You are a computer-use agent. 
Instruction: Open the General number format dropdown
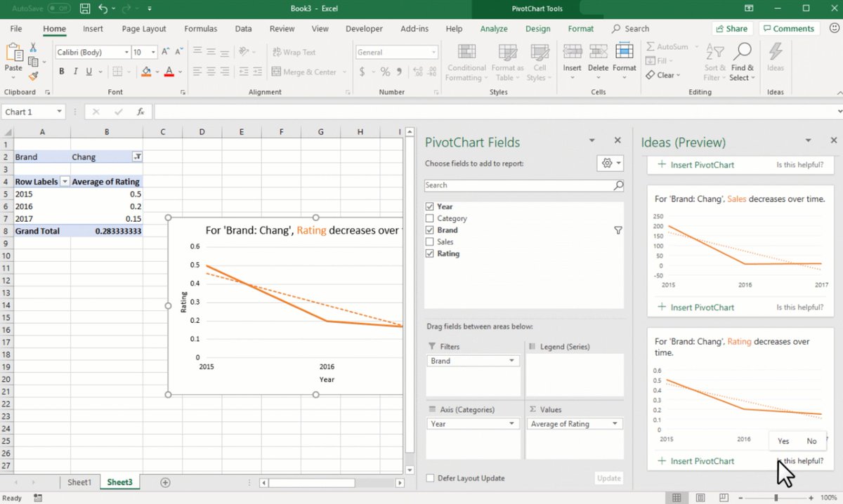pos(434,52)
